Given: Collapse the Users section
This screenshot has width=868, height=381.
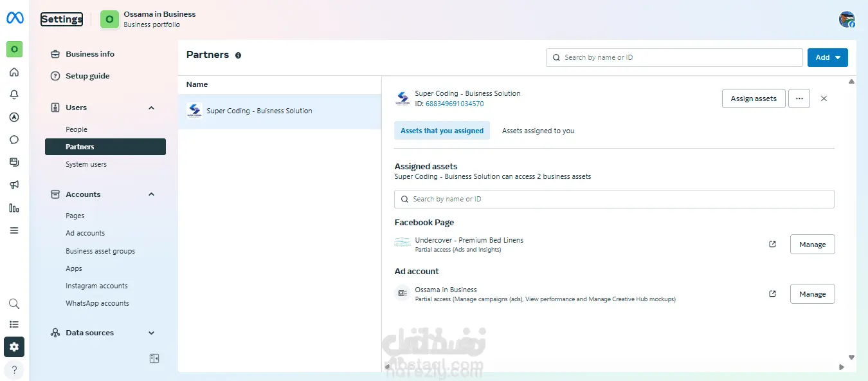Looking at the screenshot, I should 152,107.
